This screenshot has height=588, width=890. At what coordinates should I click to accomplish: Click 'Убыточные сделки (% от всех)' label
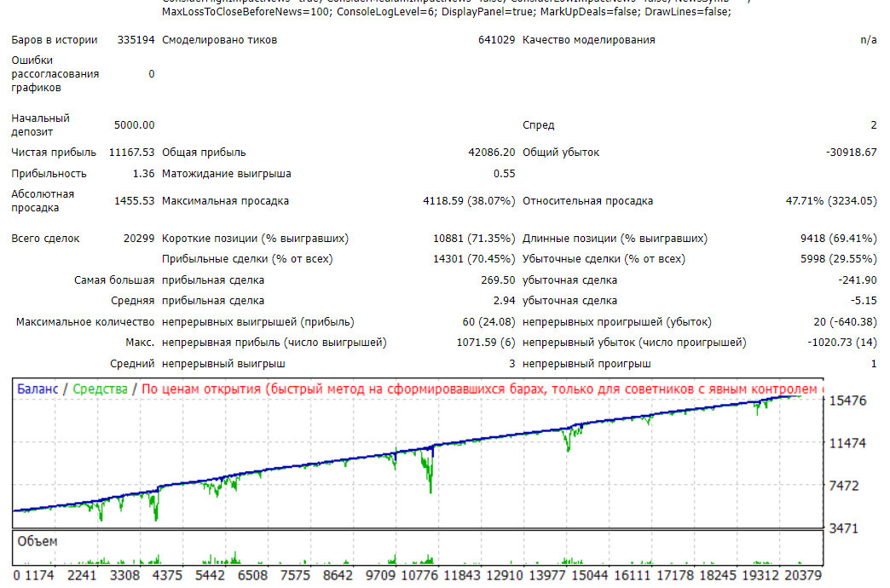tap(604, 259)
